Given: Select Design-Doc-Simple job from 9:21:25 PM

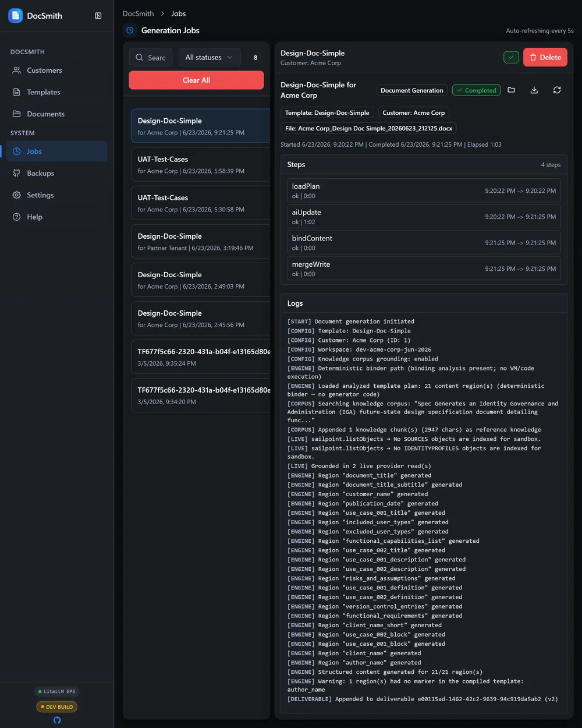Looking at the screenshot, I should (x=201, y=126).
